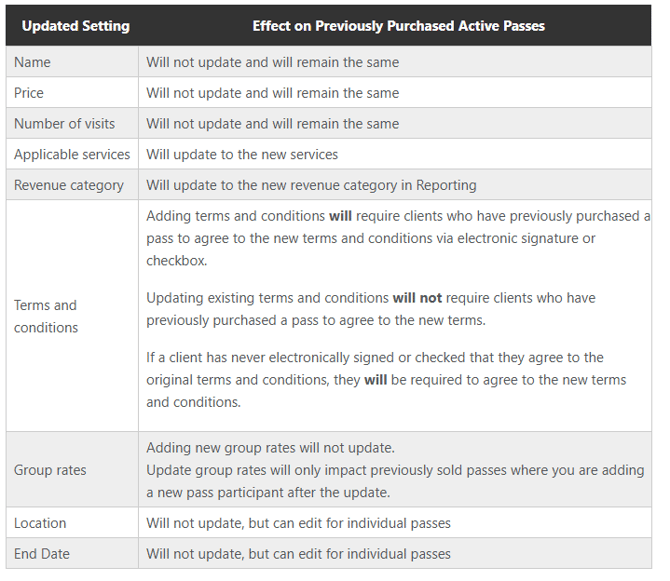
Task: Click "Adding new group rates will not update"
Action: [270, 447]
